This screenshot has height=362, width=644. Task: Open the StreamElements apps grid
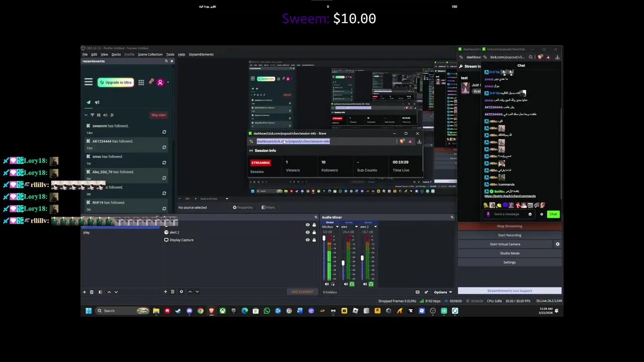[141, 82]
